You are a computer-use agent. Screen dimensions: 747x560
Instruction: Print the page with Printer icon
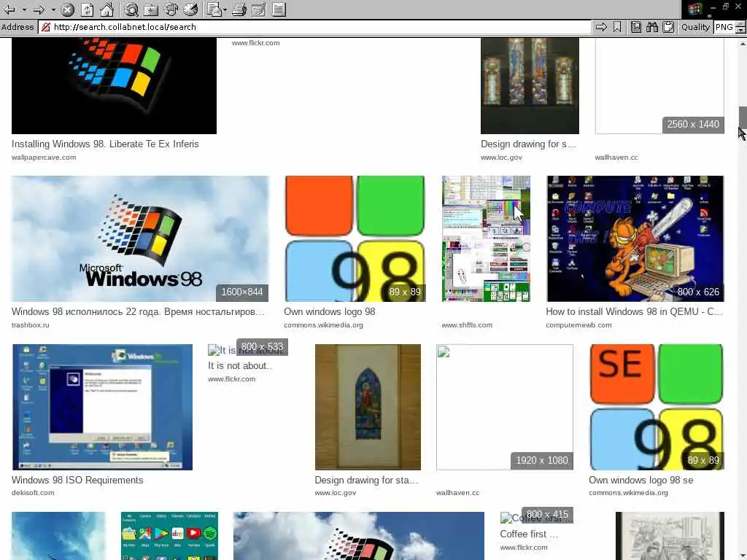(239, 9)
